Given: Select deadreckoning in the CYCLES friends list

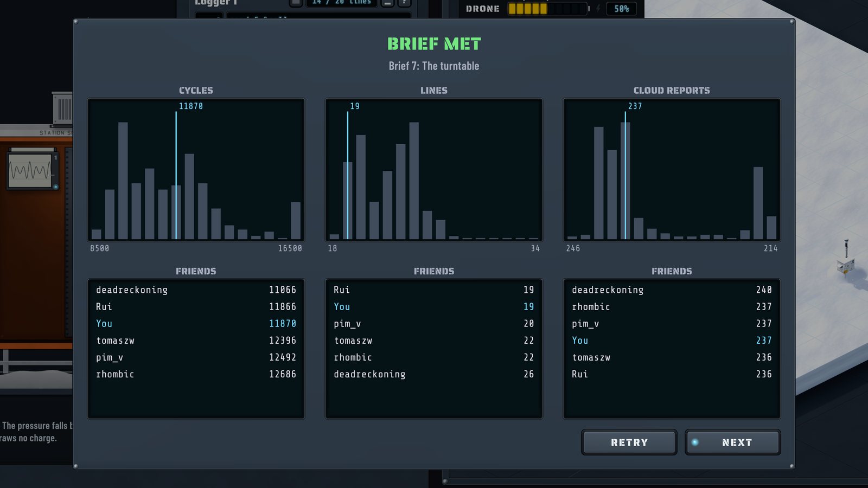Looking at the screenshot, I should [196, 290].
